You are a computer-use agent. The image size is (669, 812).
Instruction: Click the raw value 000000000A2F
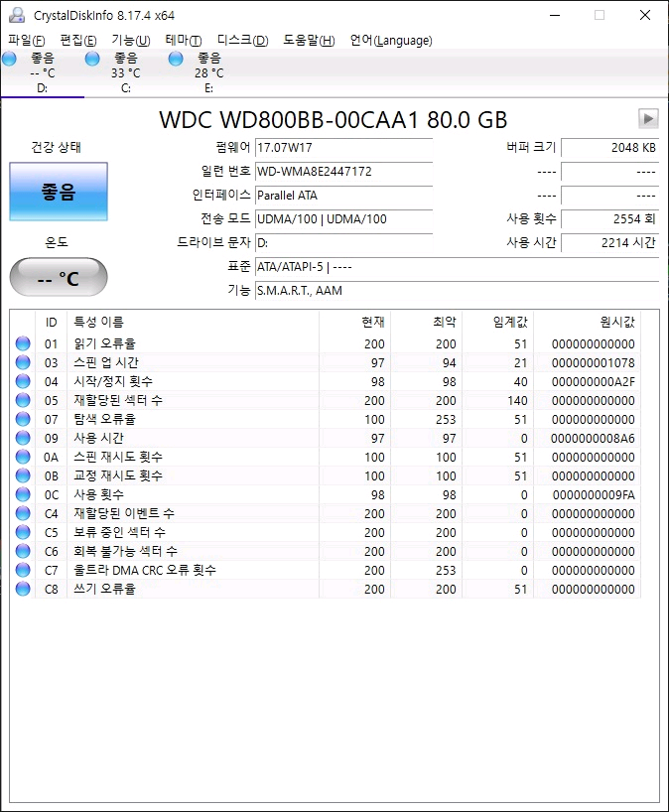(593, 381)
